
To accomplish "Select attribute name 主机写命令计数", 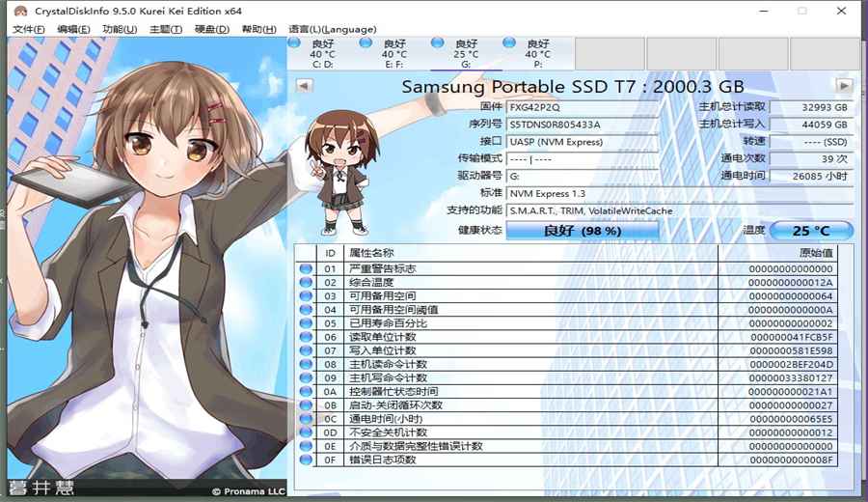I will point(388,377).
